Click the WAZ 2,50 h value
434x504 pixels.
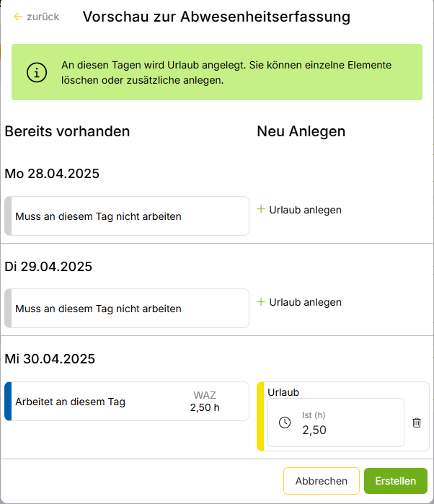pyautogui.click(x=205, y=407)
